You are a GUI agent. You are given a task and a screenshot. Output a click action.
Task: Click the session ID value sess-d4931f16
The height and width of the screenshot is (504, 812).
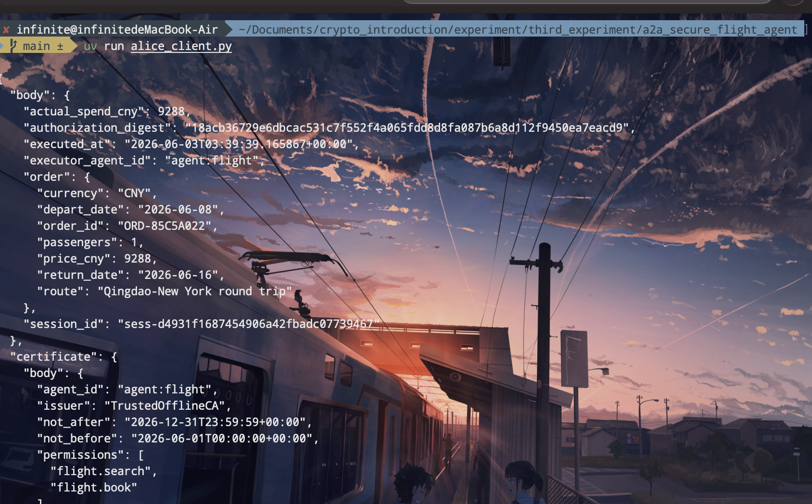249,324
